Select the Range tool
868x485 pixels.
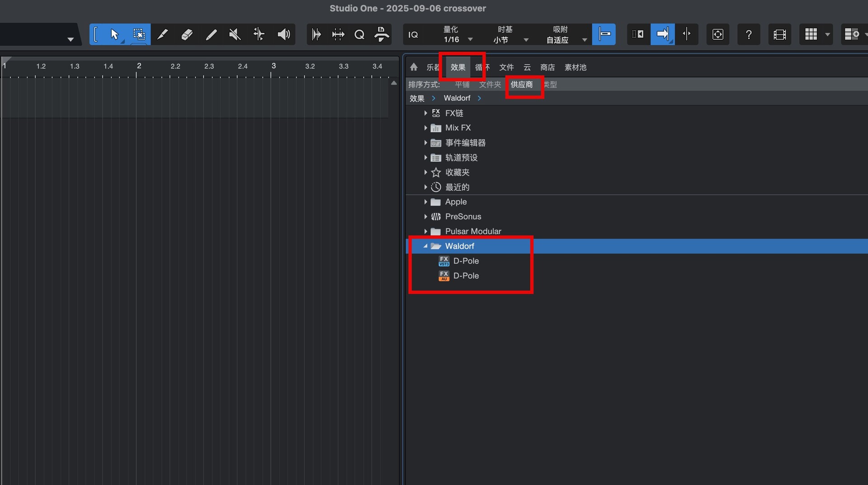click(139, 34)
